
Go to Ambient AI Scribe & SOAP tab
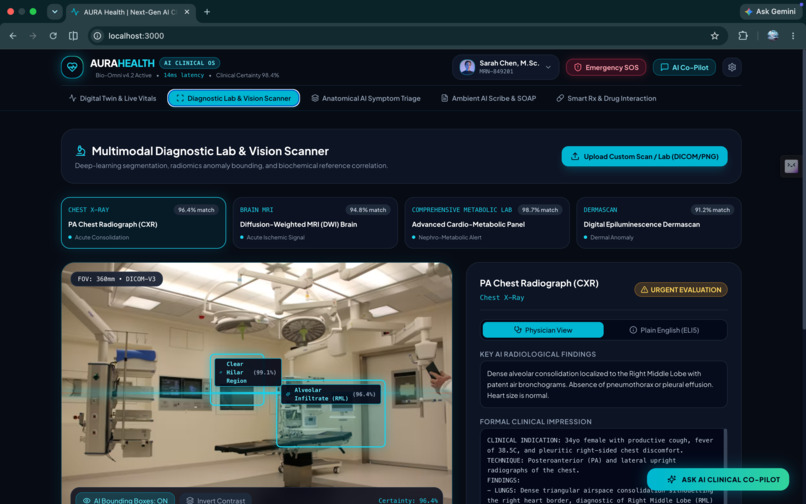click(488, 98)
